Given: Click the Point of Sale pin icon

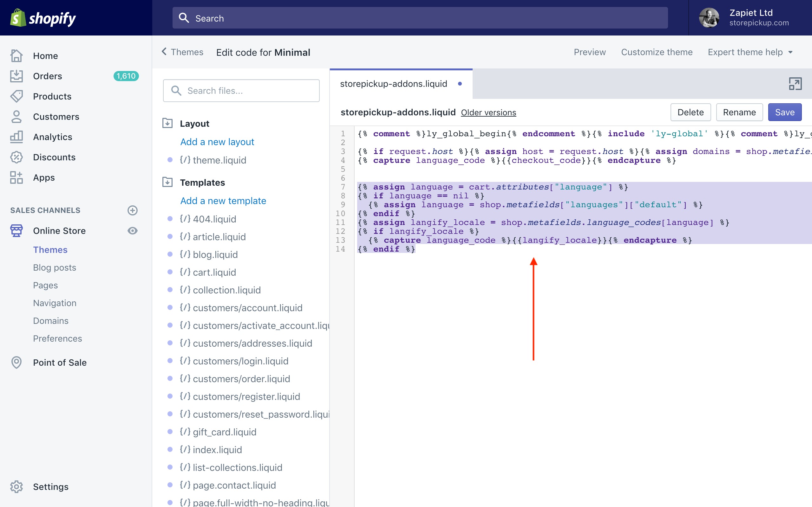Looking at the screenshot, I should point(16,363).
